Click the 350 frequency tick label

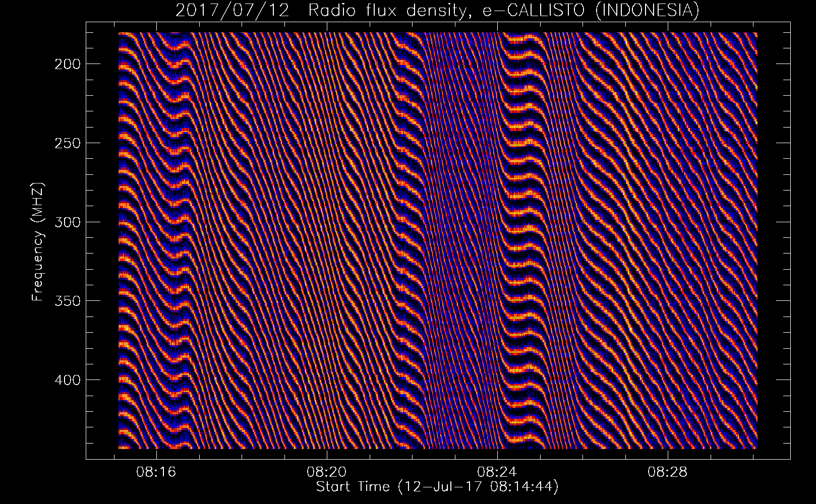[x=67, y=301]
